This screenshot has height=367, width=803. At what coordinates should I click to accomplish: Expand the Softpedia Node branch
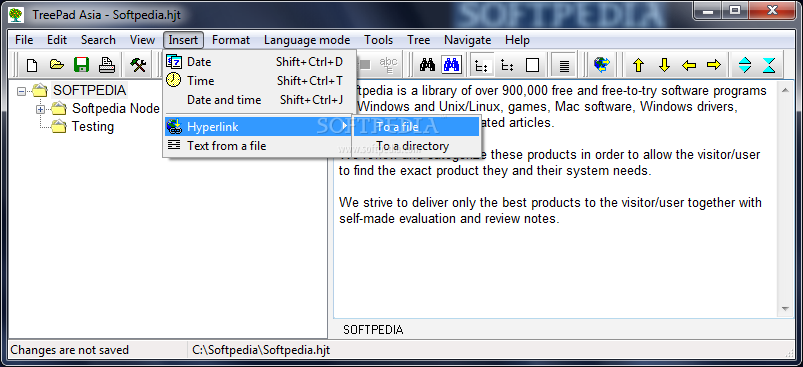(40, 109)
